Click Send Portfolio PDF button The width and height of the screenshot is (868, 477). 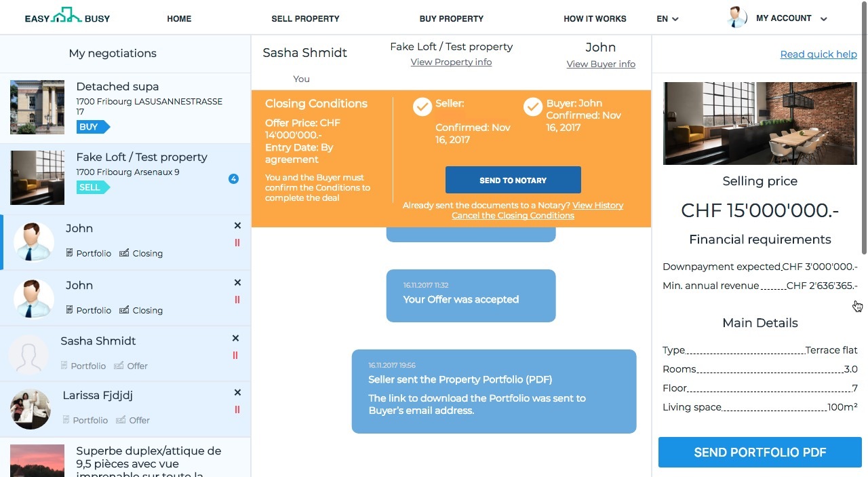point(759,453)
